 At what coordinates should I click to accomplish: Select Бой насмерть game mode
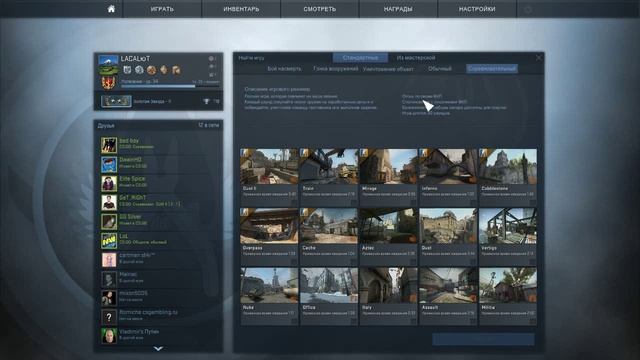(x=284, y=69)
